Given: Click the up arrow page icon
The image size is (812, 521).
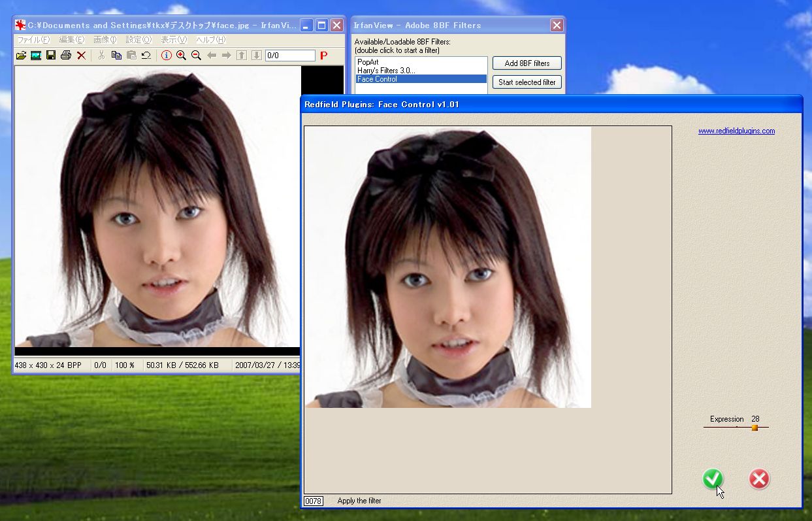Looking at the screenshot, I should pos(242,56).
